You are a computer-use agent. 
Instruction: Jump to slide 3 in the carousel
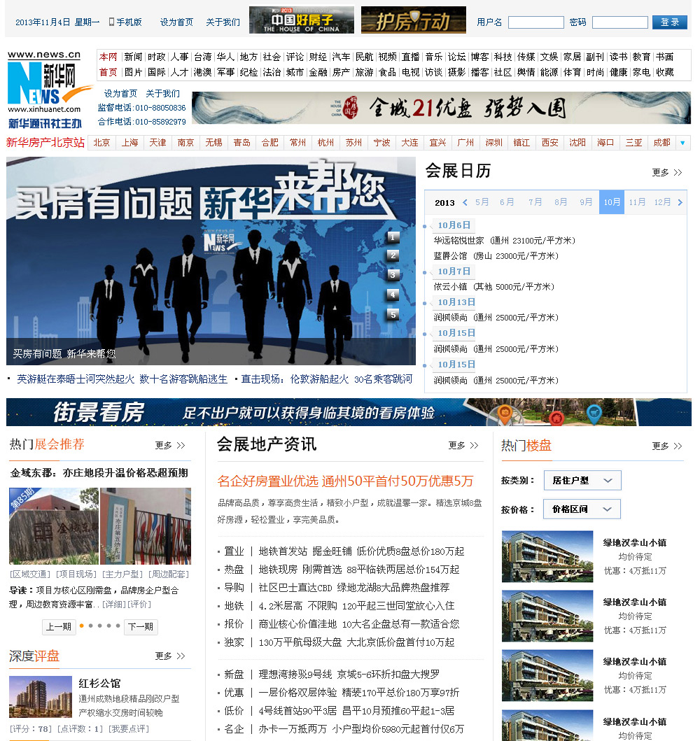[393, 275]
